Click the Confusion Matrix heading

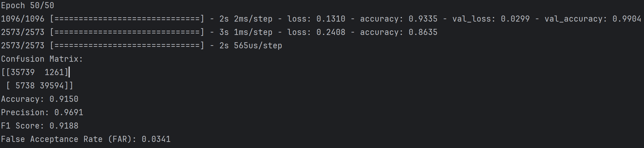tap(42, 59)
